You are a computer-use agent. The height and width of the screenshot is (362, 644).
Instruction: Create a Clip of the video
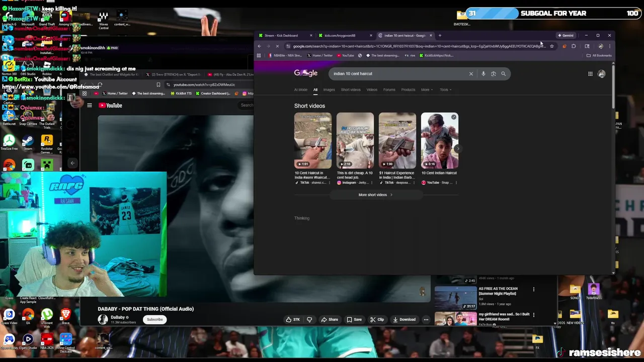(377, 319)
